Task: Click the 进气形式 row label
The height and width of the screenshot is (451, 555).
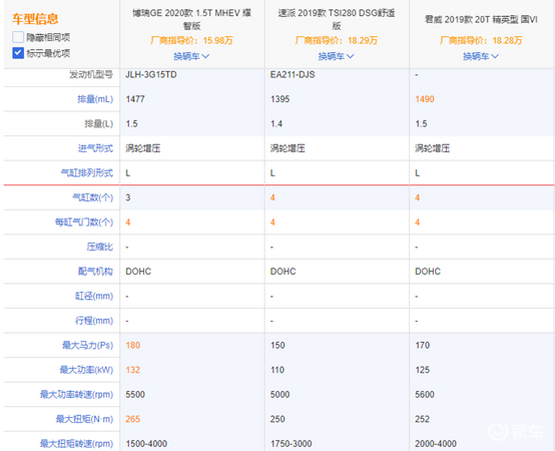Action: 96,148
